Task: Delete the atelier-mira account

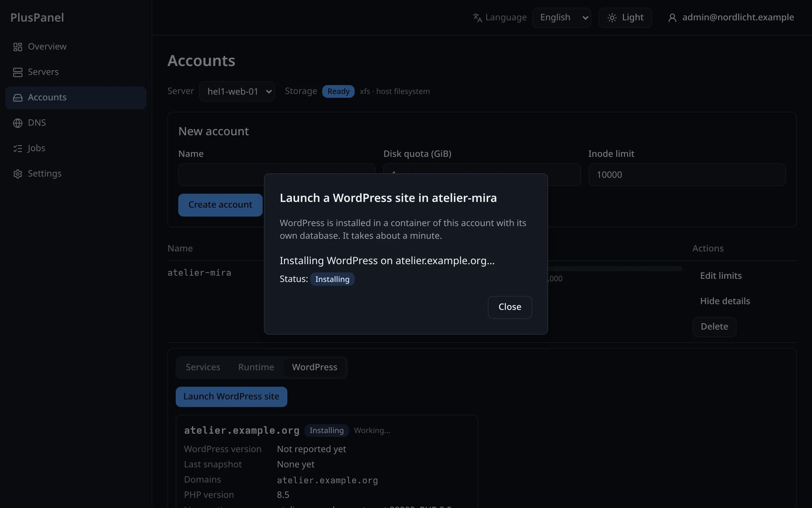Action: [714, 327]
